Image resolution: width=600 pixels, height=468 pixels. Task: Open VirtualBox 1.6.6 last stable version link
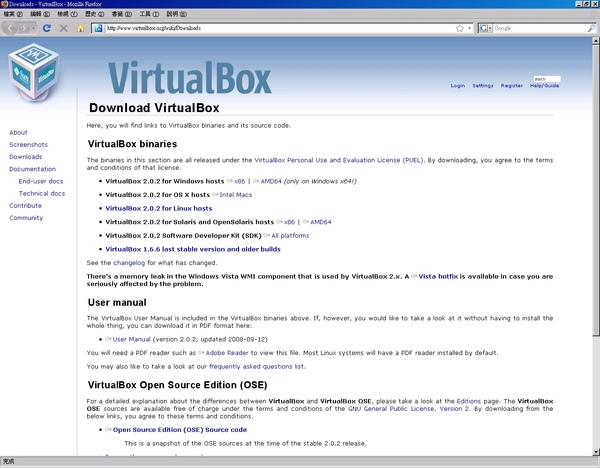193,249
